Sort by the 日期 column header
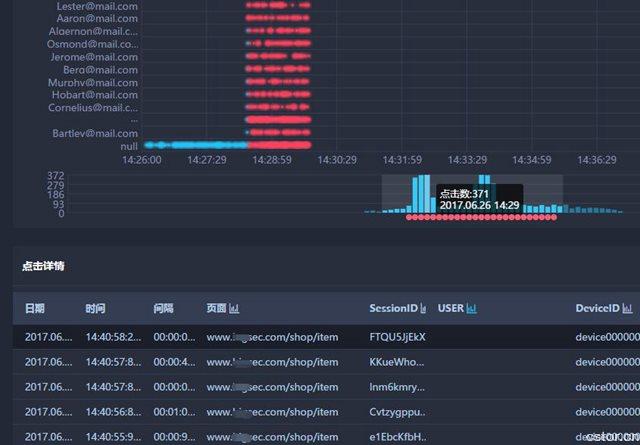This screenshot has height=445, width=640. tap(34, 309)
